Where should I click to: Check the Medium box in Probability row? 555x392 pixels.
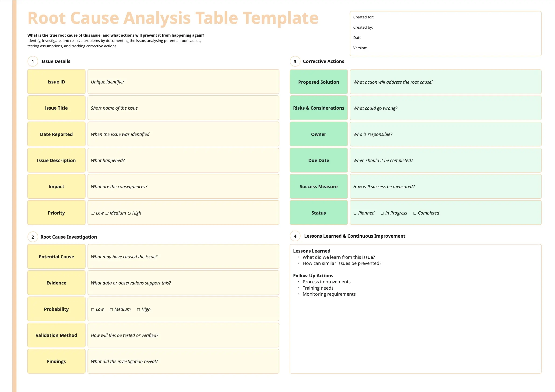tap(111, 310)
